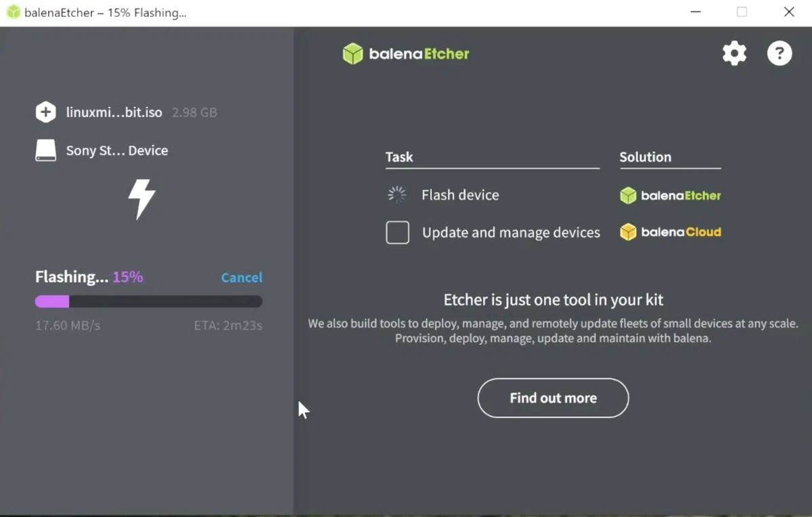Click the 17.60 MB/s speed readout
Screen dimensions: 812x517
click(68, 325)
